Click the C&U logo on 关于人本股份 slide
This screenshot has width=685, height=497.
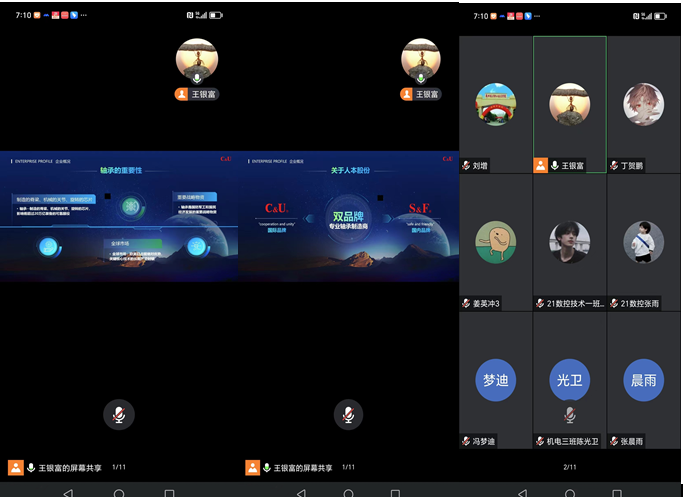[277, 208]
